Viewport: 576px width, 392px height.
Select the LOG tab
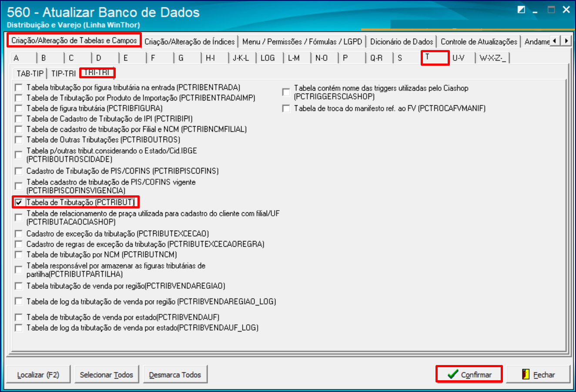coord(271,58)
